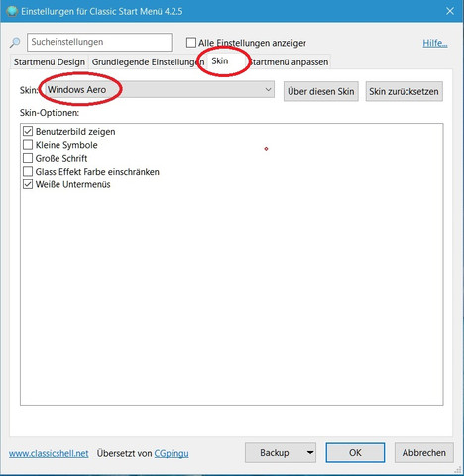Click the magnifying glass search icon

tap(15, 43)
